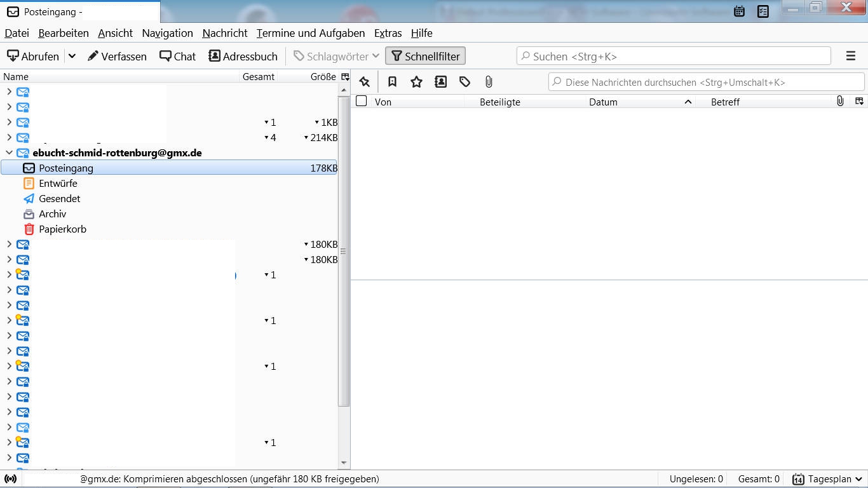Open the Abrufen dropdown arrow
This screenshot has height=488, width=868.
pyautogui.click(x=72, y=56)
